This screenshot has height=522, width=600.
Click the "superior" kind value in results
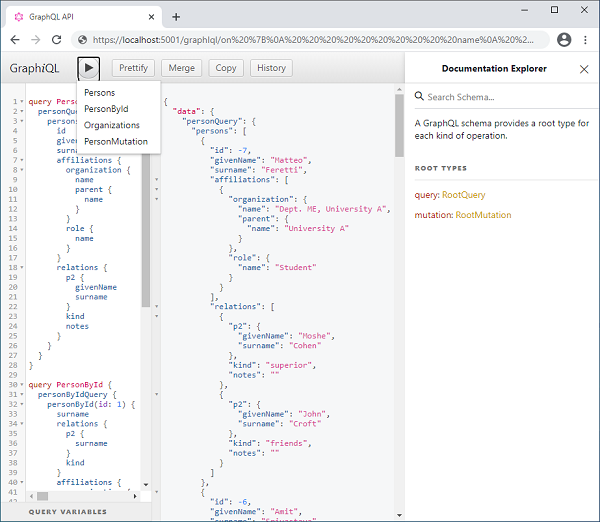click(289, 365)
